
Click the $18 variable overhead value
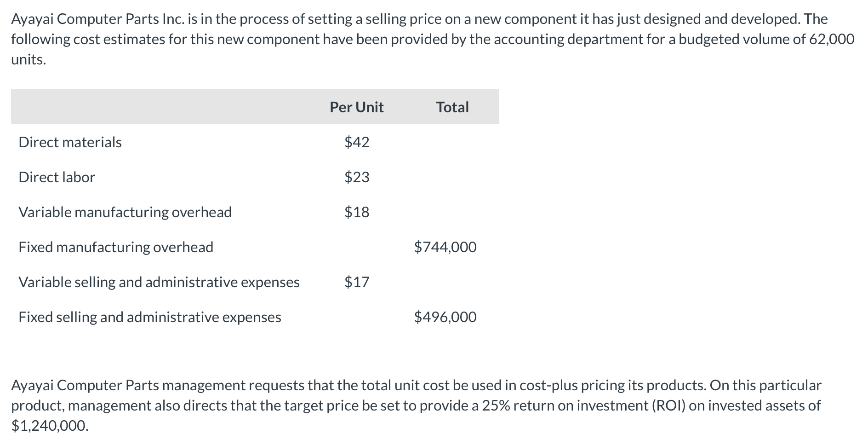click(357, 212)
